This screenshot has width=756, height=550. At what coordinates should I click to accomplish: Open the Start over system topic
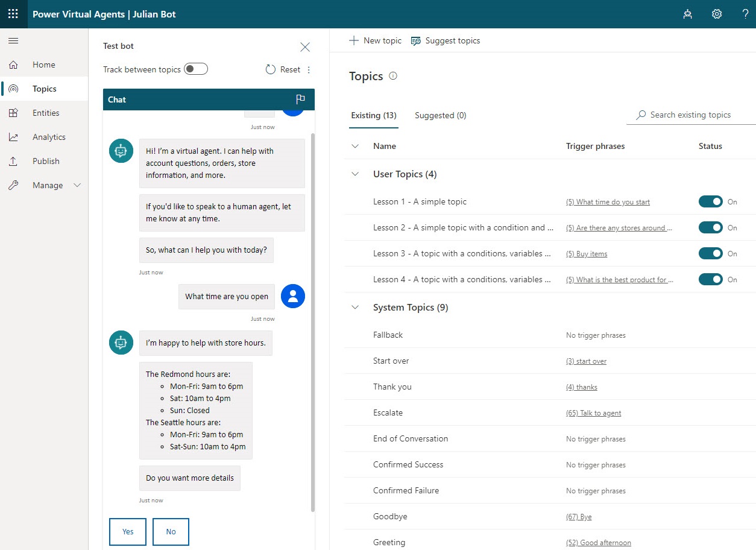point(391,361)
